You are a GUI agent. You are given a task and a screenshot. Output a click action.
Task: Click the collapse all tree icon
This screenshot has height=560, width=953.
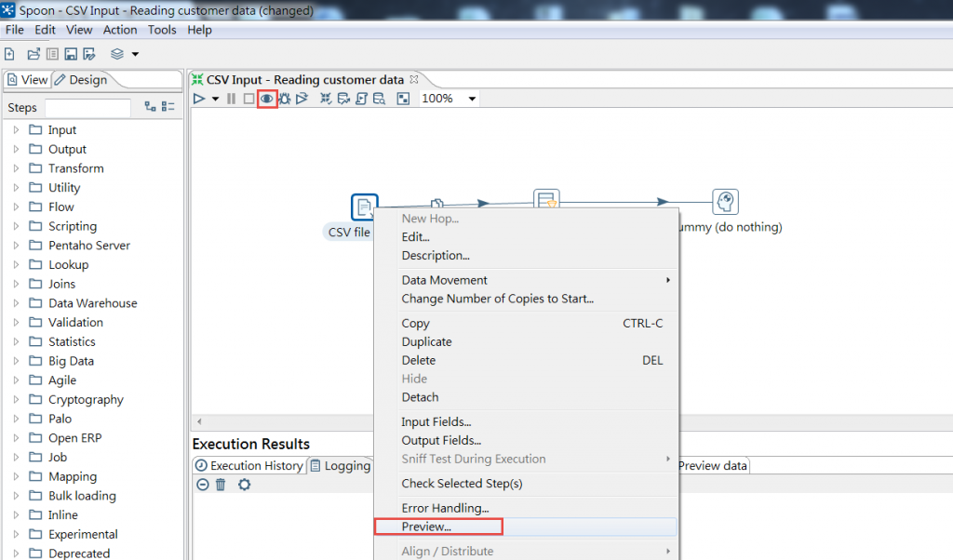(168, 107)
